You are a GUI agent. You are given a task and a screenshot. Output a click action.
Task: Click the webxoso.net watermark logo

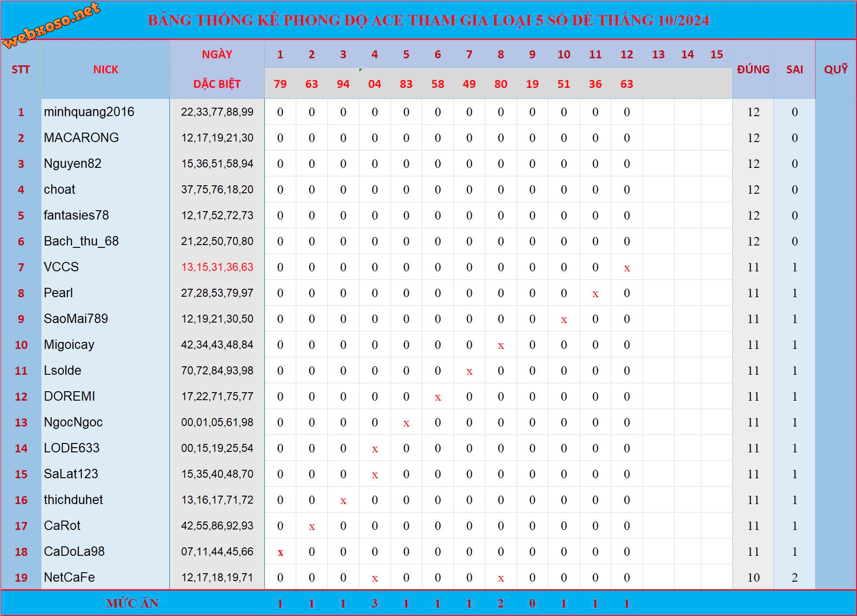52,24
